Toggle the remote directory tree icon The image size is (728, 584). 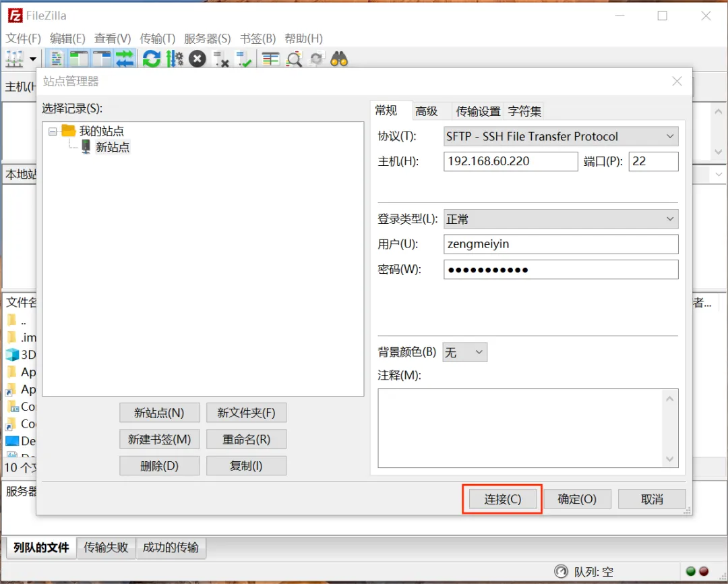[102, 59]
